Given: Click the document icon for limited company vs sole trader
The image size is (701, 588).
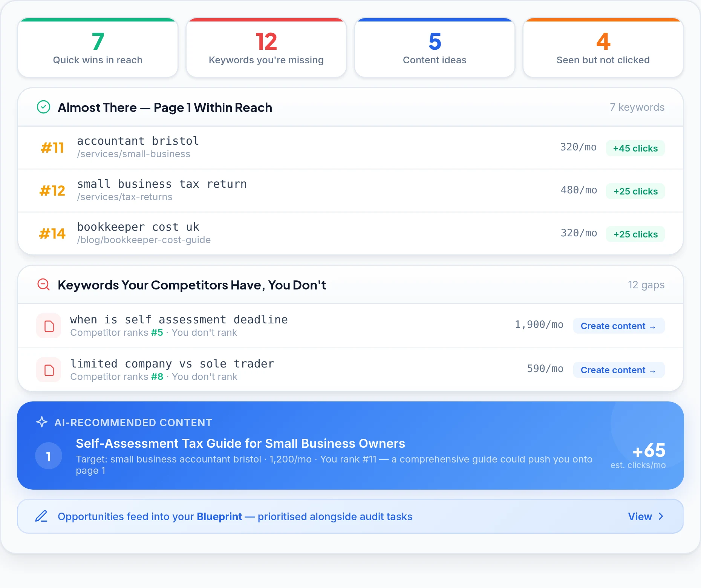Looking at the screenshot, I should coord(49,370).
